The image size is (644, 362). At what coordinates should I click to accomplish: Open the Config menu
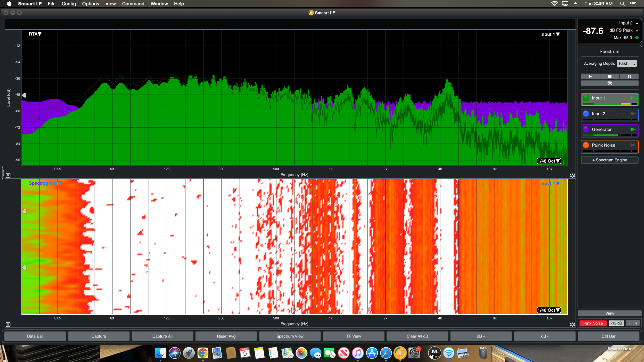(x=69, y=4)
